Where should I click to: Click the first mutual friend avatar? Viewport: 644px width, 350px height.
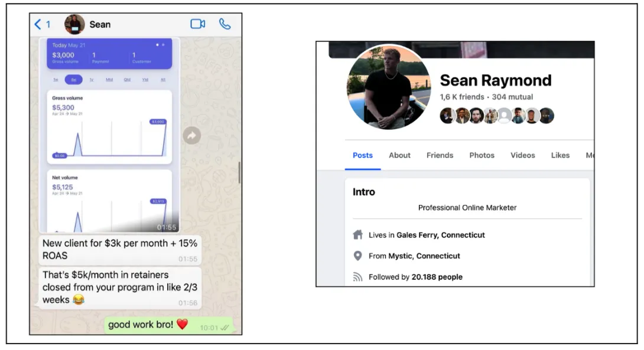(447, 116)
